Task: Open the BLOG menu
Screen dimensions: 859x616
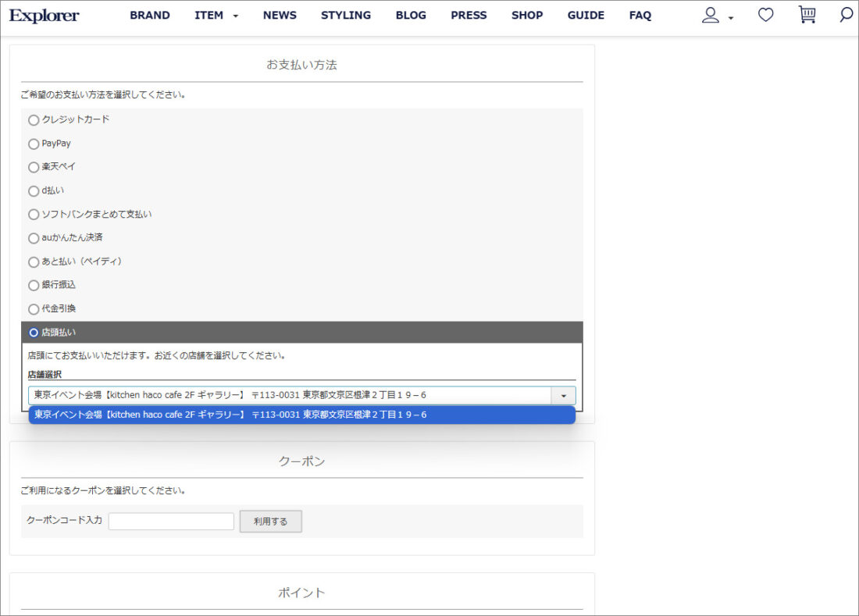Action: click(411, 16)
